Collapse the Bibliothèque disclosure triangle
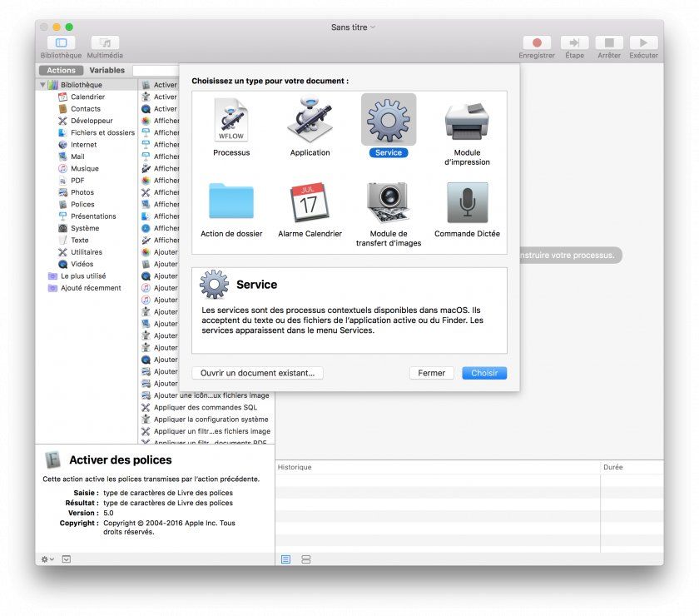Viewport: 699px width, 616px height. click(42, 85)
